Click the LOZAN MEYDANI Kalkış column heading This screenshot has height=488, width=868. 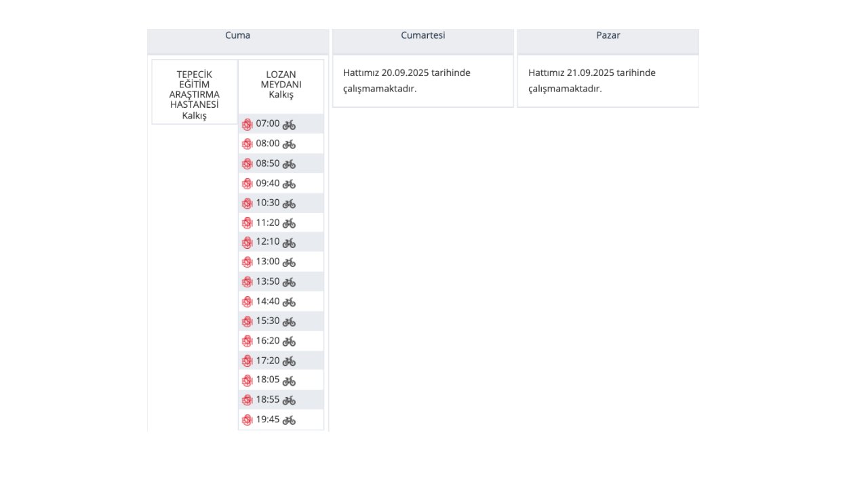point(281,85)
